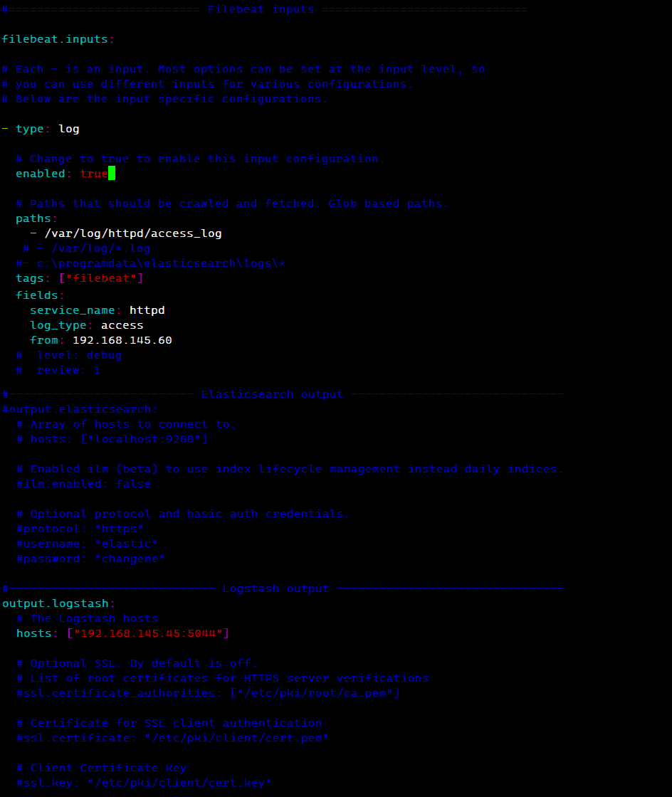Click the 'Change to true to enable' comment

(x=200, y=159)
